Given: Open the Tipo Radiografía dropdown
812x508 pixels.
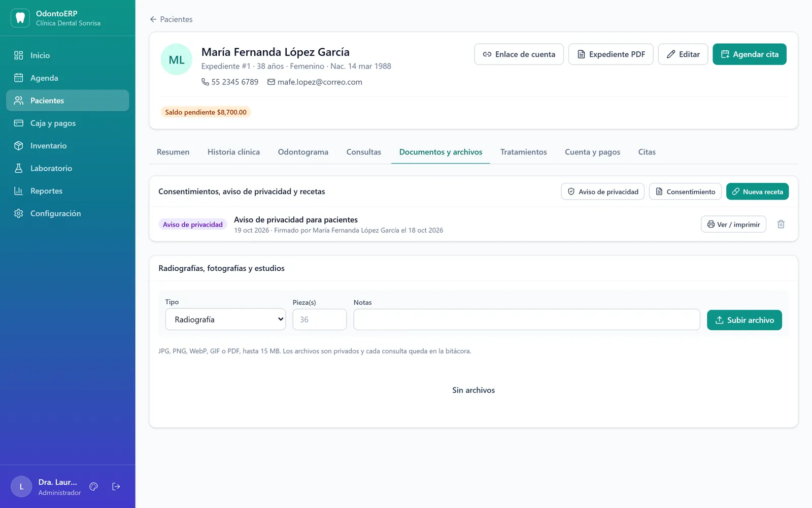Looking at the screenshot, I should pos(225,320).
